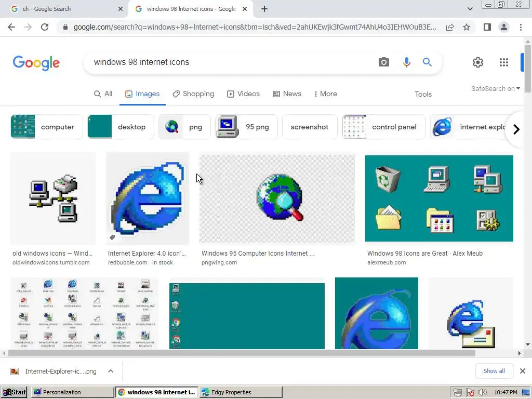Share this page icon in address bar
This screenshot has height=399, width=532.
coord(450,27)
